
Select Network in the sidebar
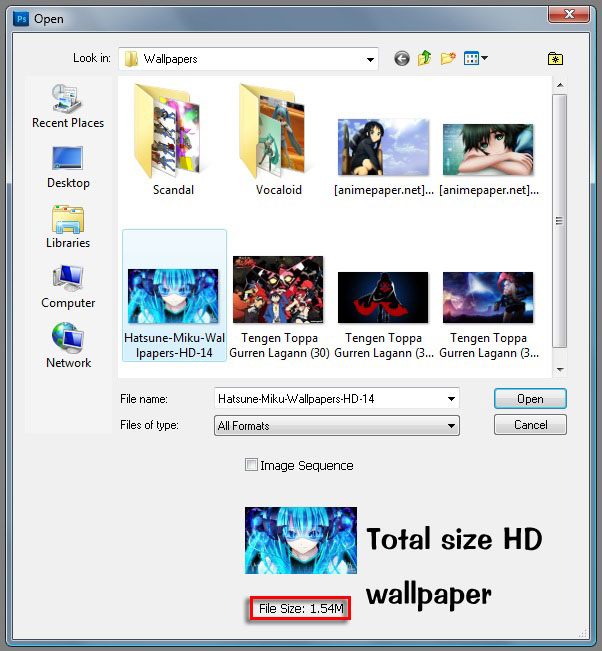(68, 346)
